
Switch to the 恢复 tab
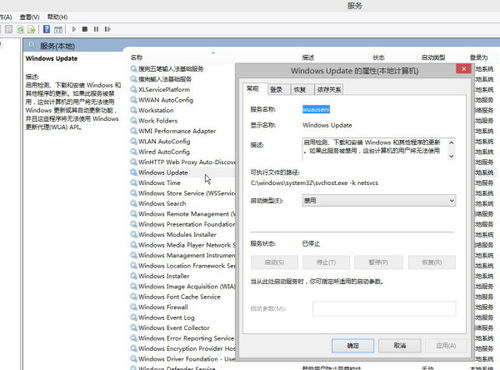[x=300, y=89]
